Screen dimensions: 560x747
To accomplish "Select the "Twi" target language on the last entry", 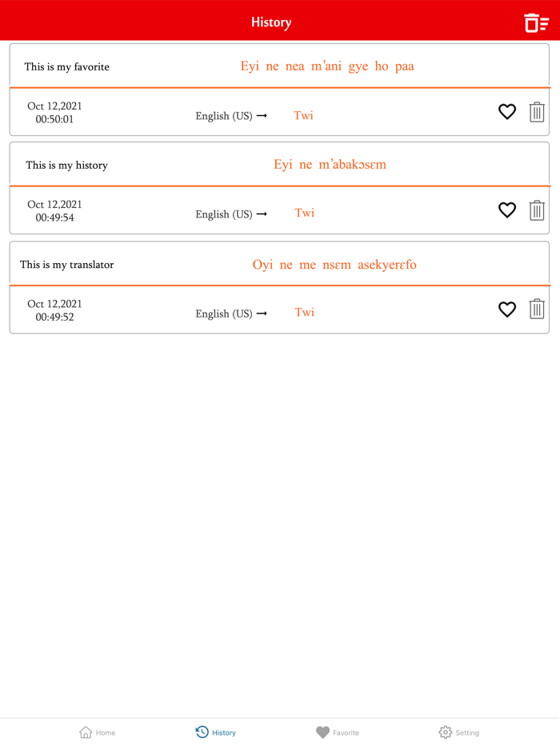I will pos(304,313).
